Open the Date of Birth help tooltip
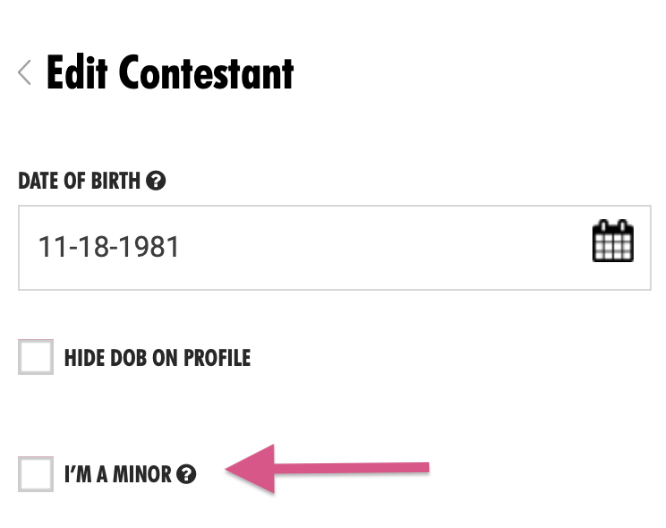The width and height of the screenshot is (666, 528). point(155,181)
